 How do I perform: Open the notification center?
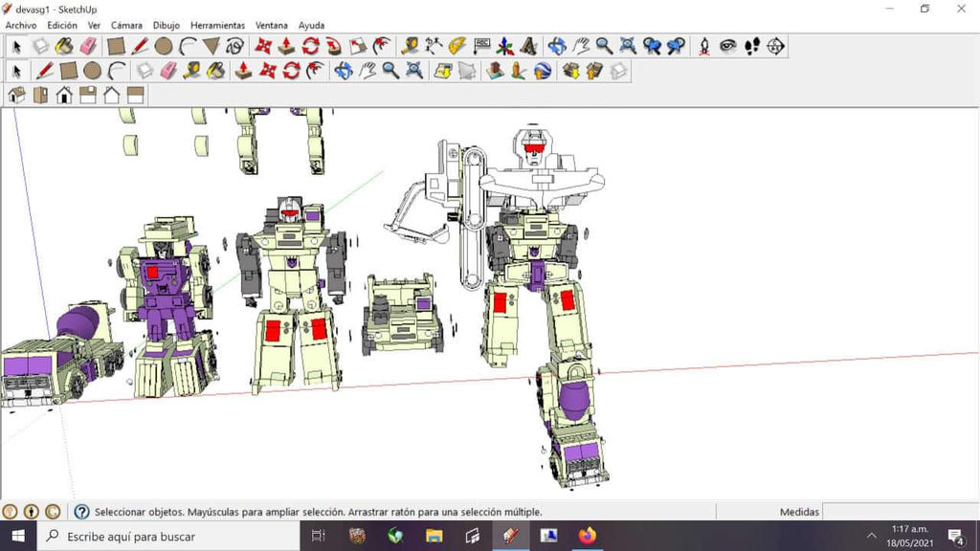(956, 536)
